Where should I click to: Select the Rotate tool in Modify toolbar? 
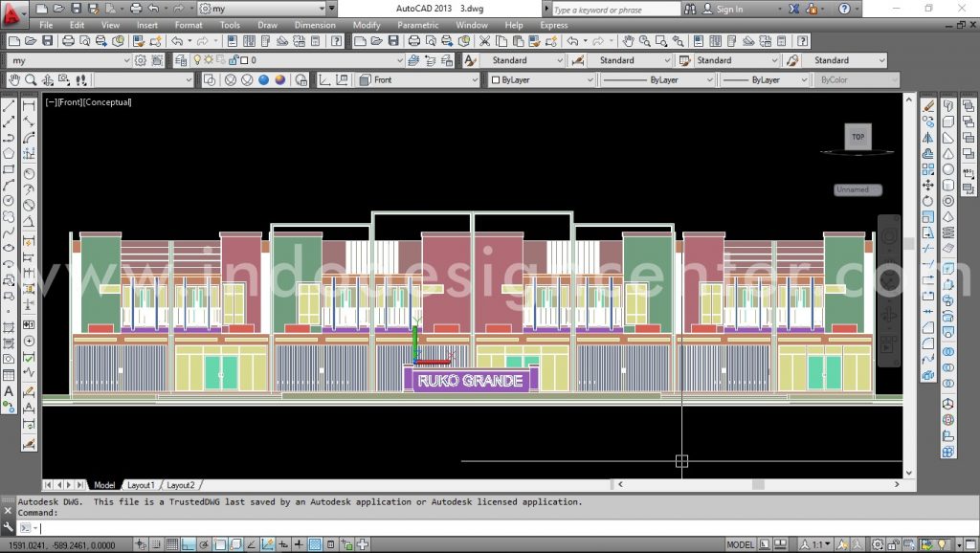[x=928, y=201]
